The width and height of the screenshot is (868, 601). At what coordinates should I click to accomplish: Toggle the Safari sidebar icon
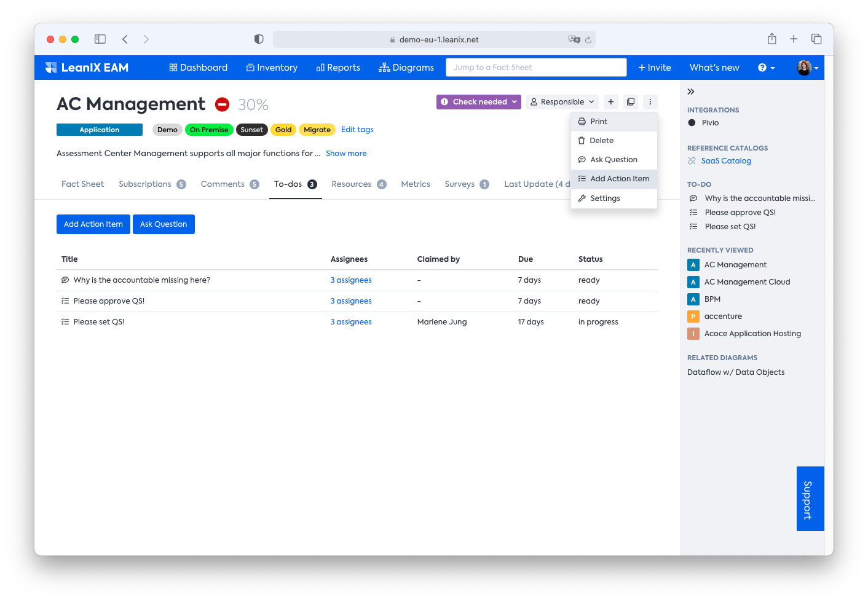tap(100, 39)
